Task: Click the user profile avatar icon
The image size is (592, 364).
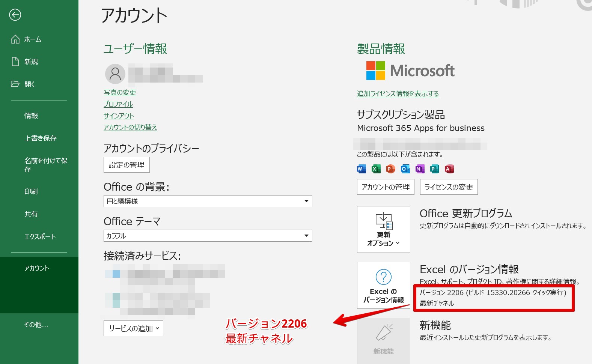Action: [x=115, y=74]
